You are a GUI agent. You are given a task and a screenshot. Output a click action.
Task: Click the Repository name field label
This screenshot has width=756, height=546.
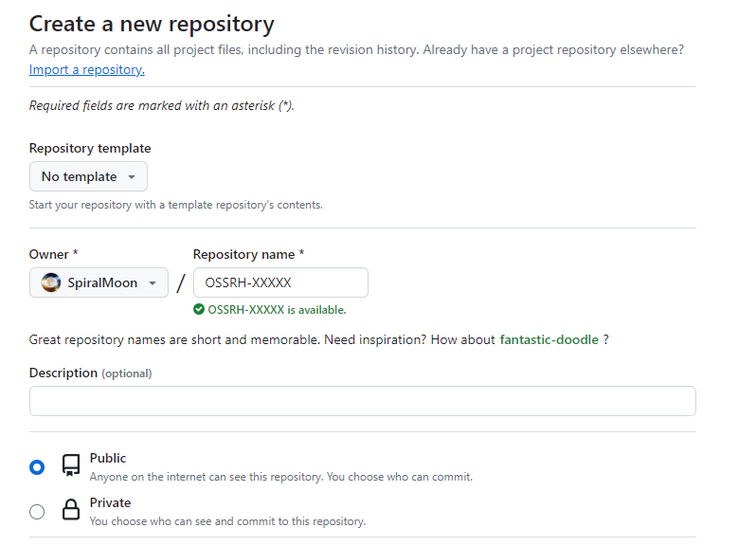click(248, 254)
